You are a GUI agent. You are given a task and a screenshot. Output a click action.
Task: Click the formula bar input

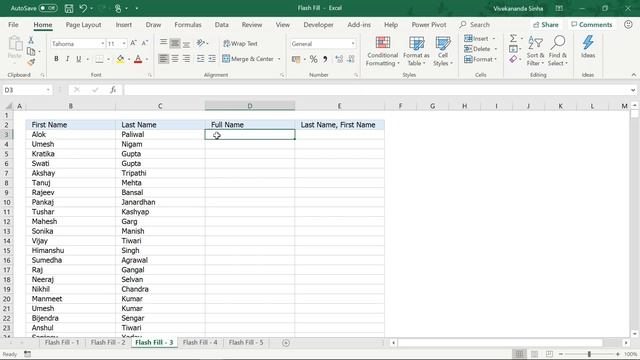coord(376,90)
